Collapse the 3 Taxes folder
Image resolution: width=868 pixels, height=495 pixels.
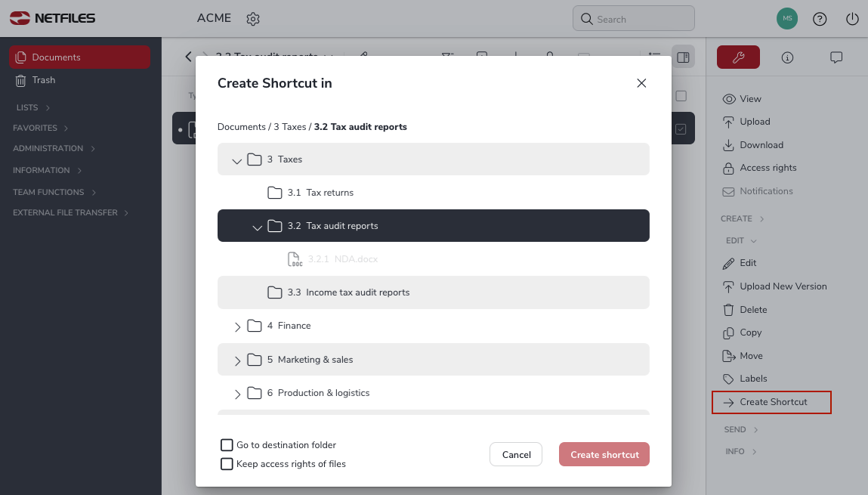(x=237, y=160)
